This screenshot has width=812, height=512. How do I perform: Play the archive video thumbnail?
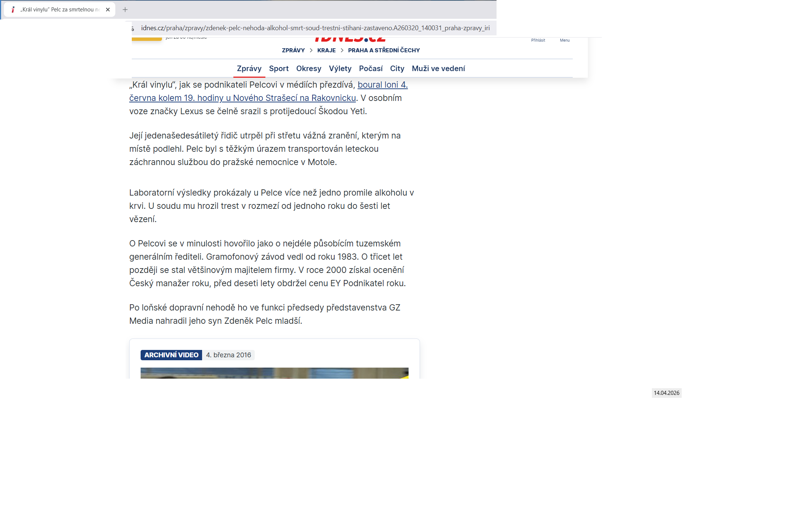point(274,373)
